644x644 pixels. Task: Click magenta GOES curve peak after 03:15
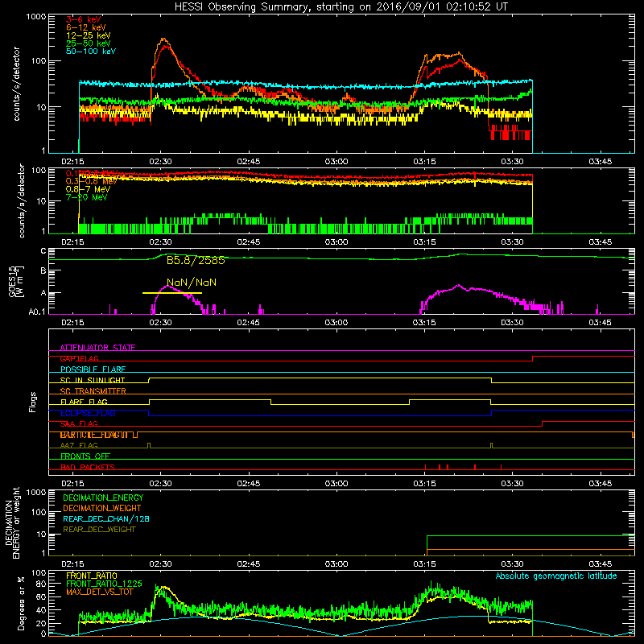pos(458,286)
